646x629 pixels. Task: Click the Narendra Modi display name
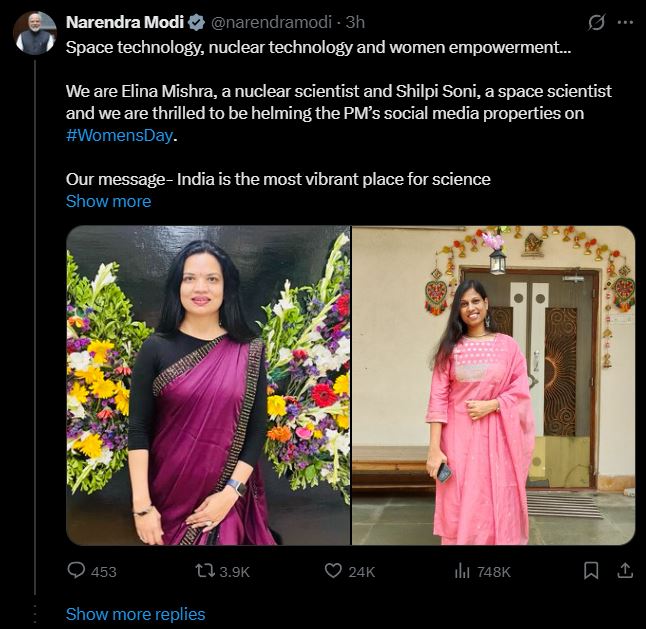pyautogui.click(x=124, y=22)
